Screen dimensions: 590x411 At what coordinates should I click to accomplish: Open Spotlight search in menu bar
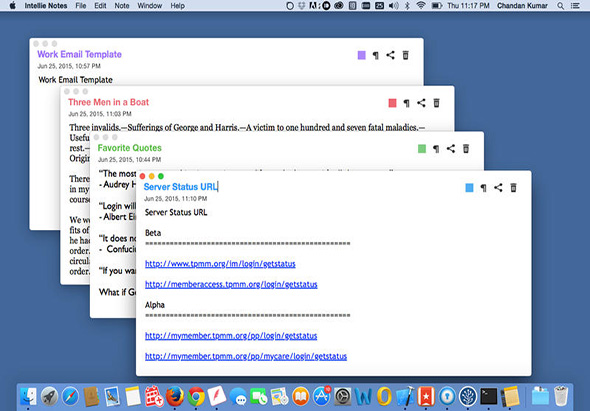(x=560, y=6)
